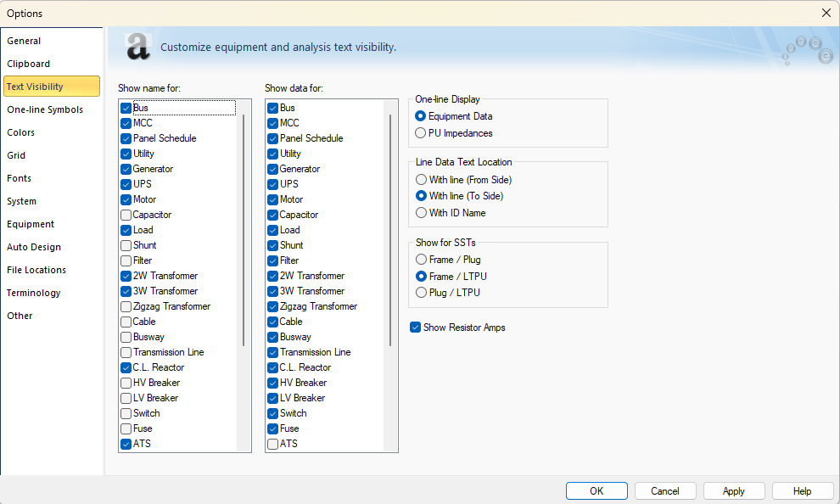
Task: Turn off Motor data display
Action: tap(272, 199)
